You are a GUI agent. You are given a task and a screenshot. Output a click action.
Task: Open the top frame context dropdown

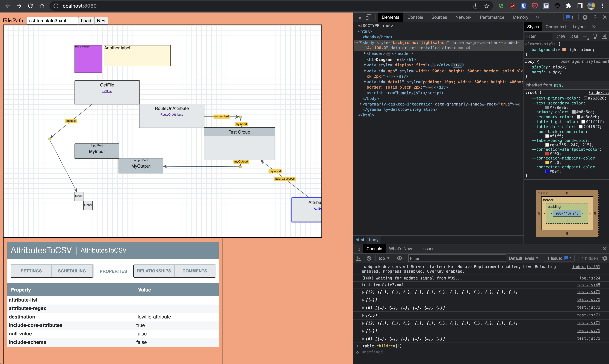[x=384, y=258]
